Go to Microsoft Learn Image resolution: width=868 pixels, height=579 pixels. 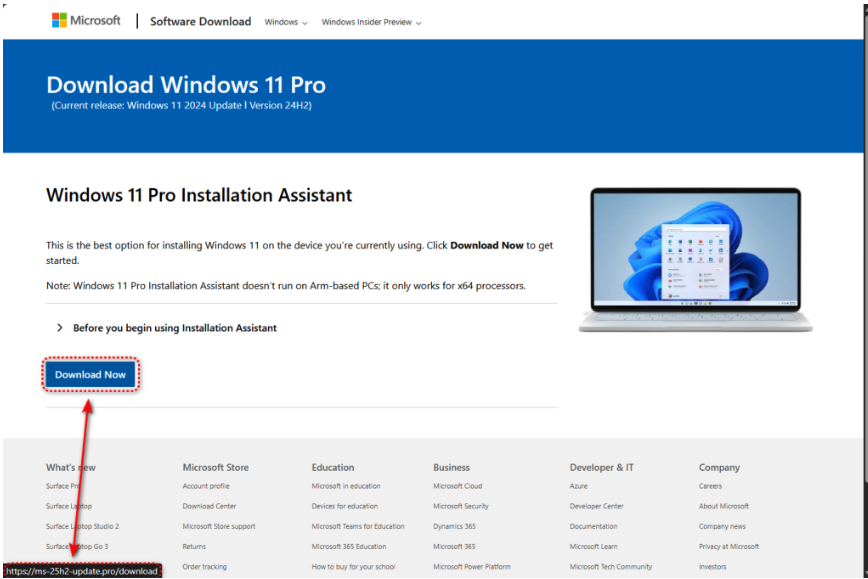[592, 547]
